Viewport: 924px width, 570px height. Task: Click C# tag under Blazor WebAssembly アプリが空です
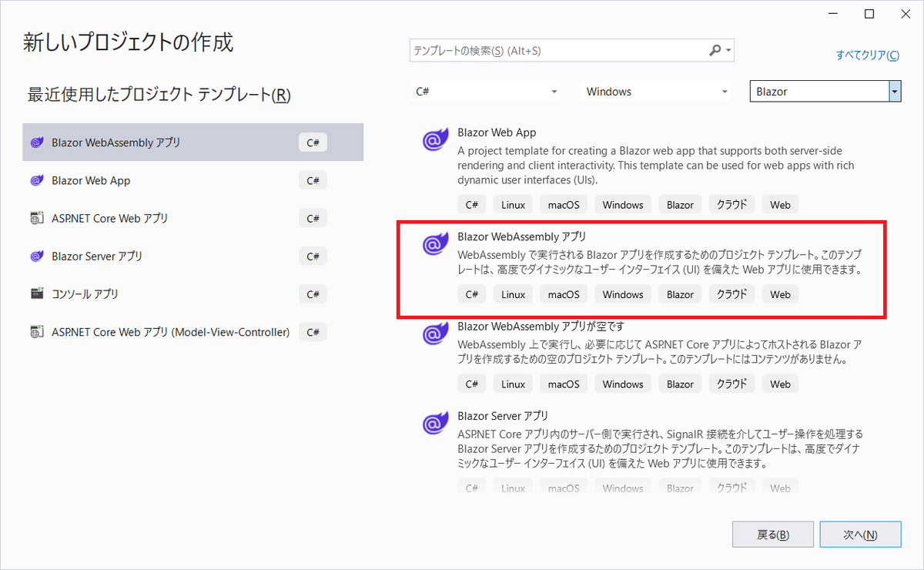click(472, 384)
